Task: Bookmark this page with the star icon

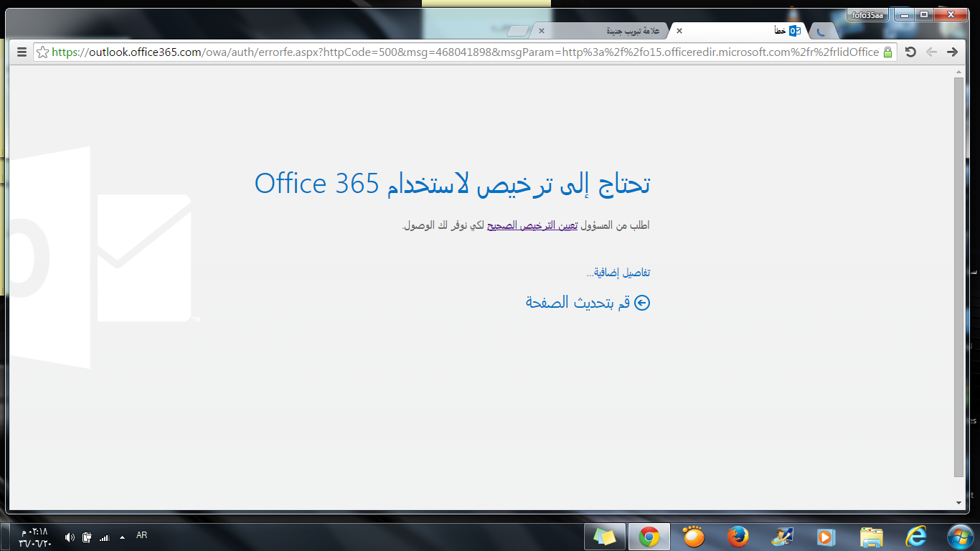Action: click(x=42, y=52)
